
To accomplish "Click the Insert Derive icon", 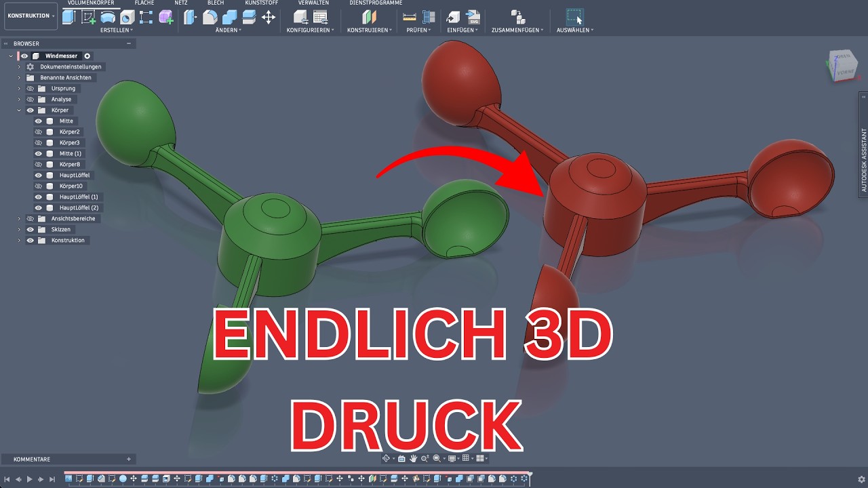I will 454,18.
